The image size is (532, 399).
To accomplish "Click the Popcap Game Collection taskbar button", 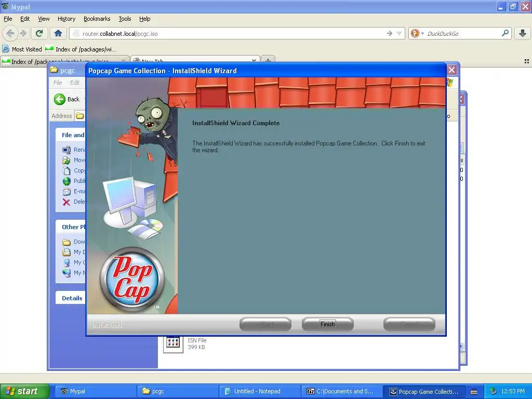I will pyautogui.click(x=424, y=391).
